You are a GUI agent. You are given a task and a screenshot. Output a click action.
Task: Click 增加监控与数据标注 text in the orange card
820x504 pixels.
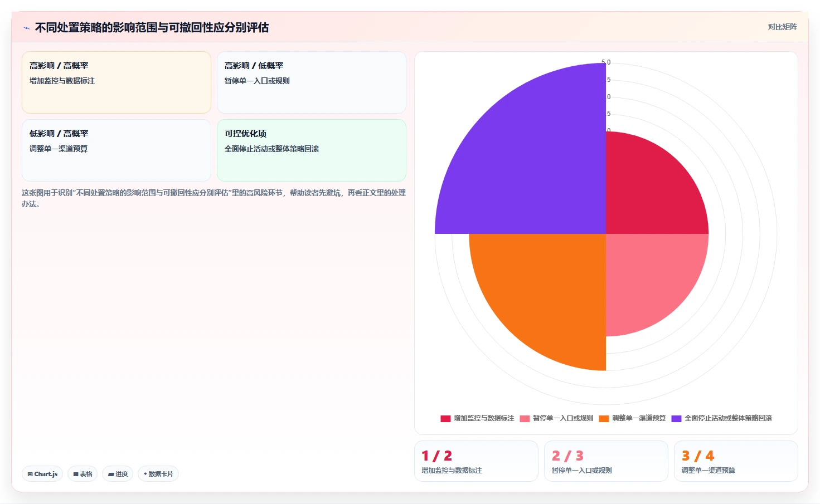tap(62, 81)
